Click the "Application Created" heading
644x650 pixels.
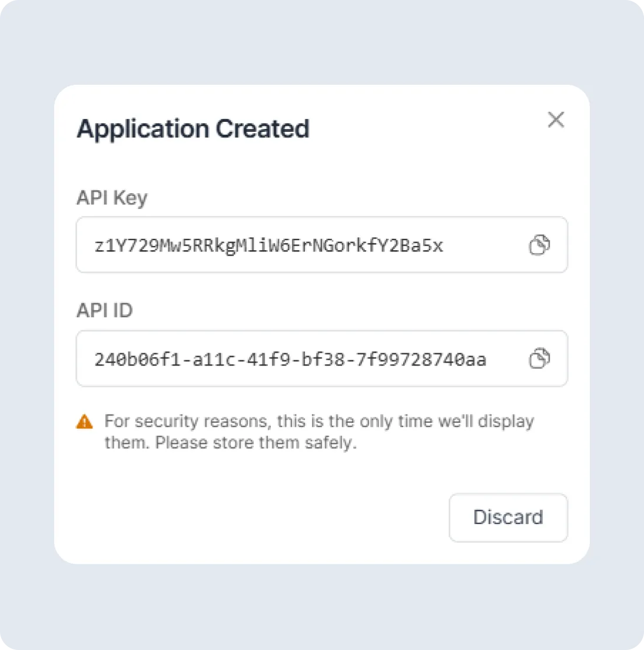click(x=192, y=129)
